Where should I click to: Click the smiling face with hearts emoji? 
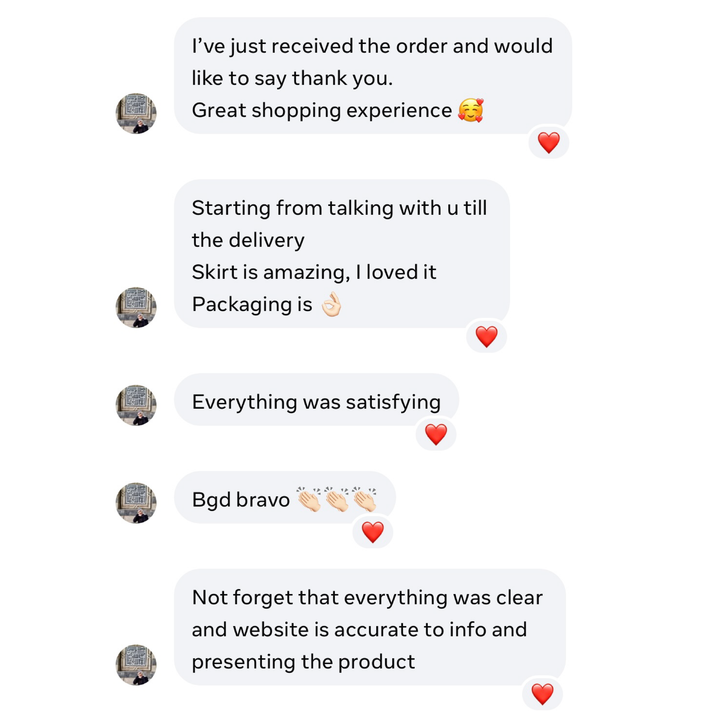pyautogui.click(x=471, y=110)
